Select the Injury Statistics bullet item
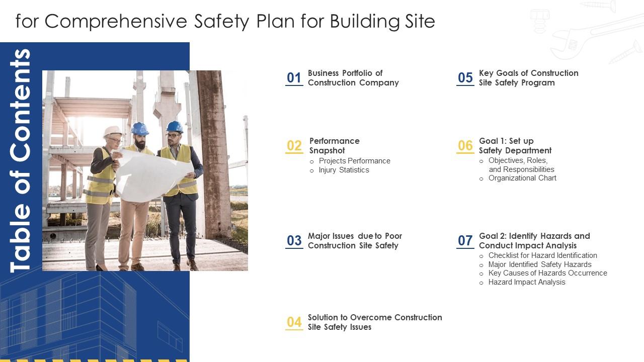The height and width of the screenshot is (362, 644). (x=344, y=170)
